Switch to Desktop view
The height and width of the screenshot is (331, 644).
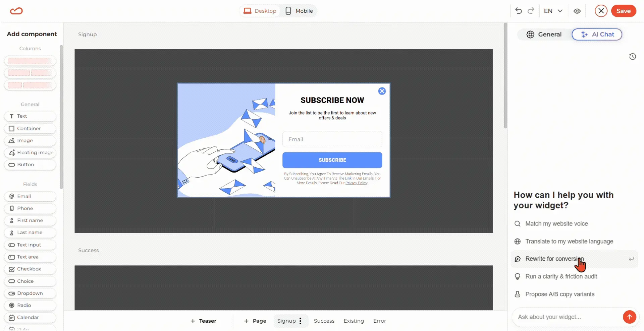(260, 11)
